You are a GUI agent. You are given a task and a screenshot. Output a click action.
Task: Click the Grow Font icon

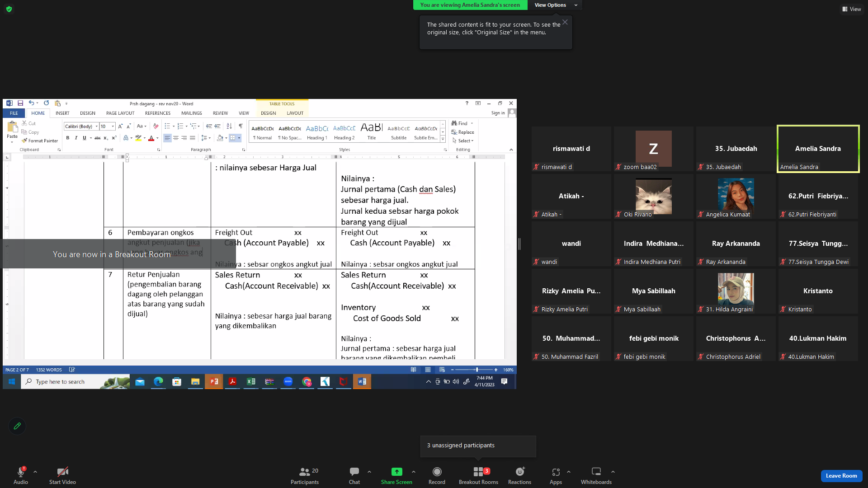(120, 126)
